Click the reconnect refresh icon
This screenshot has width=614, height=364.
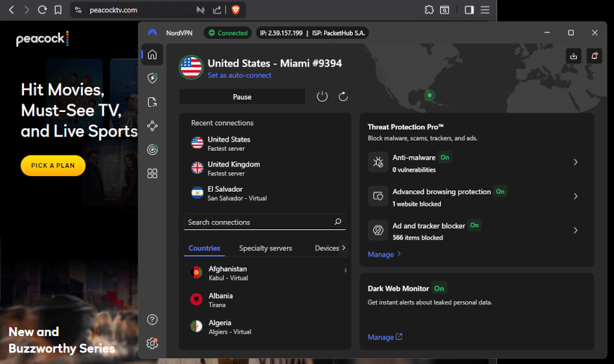coord(343,97)
